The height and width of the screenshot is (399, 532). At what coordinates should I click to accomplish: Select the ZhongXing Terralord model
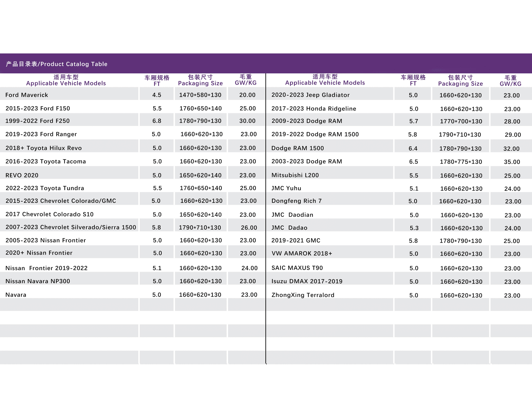[x=303, y=295]
